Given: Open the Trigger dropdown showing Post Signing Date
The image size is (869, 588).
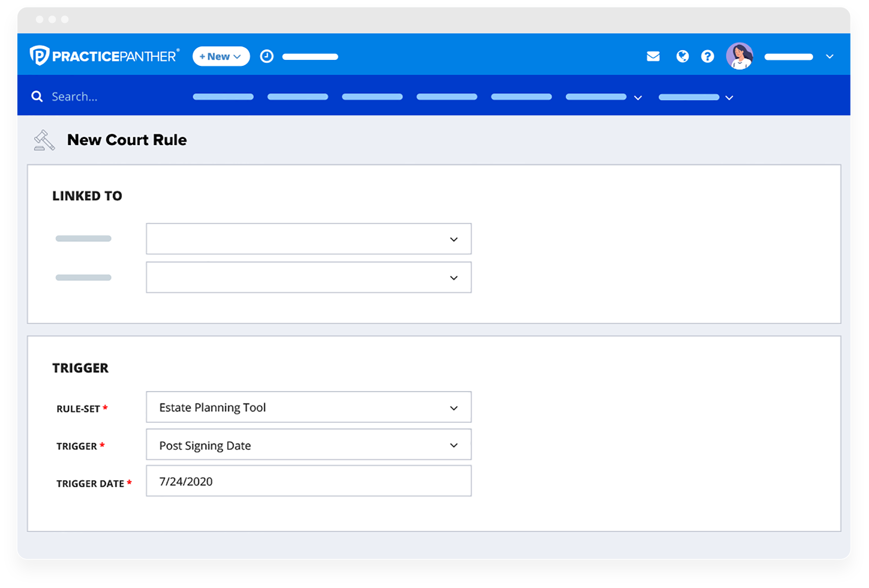Looking at the screenshot, I should pos(308,445).
